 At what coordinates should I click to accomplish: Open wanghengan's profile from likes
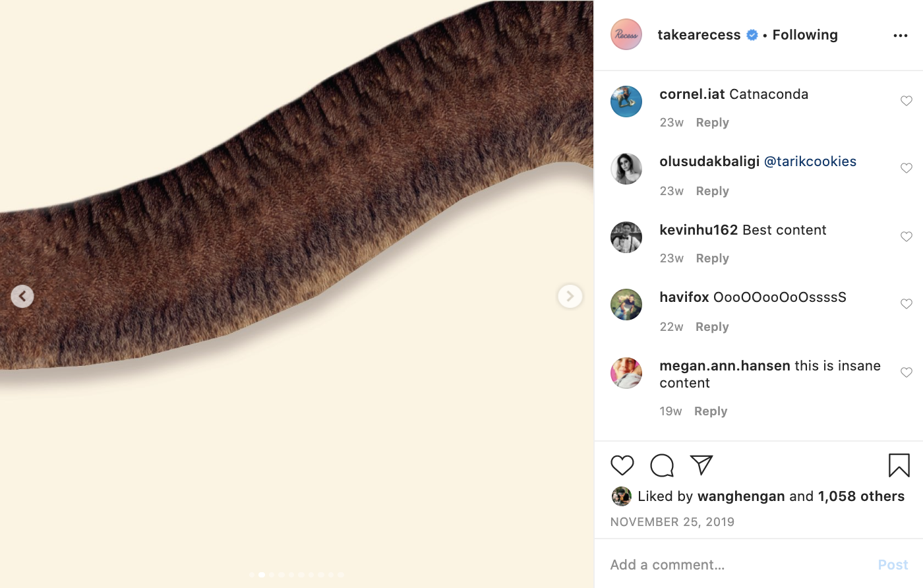(x=740, y=496)
